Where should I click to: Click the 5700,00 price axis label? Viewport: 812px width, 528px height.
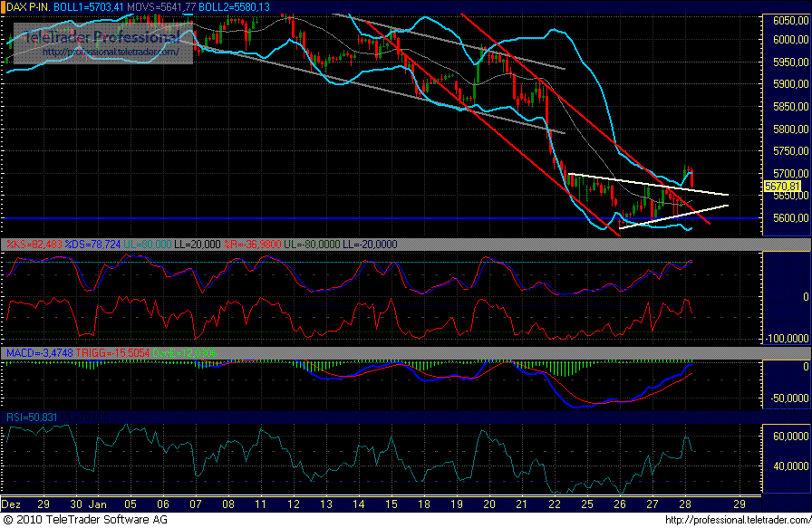point(790,173)
